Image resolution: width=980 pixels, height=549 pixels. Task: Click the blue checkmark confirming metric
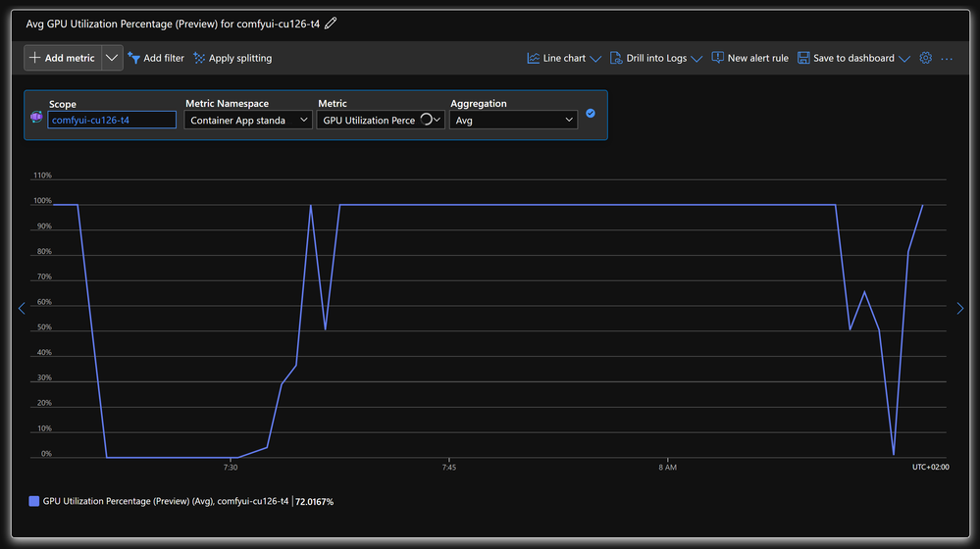click(x=591, y=114)
